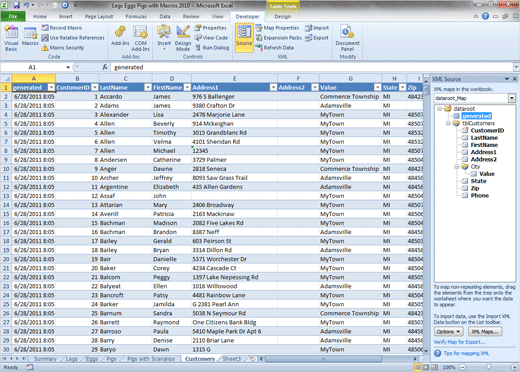
Task: Open the State column filter dropdown
Action: tap(402, 87)
